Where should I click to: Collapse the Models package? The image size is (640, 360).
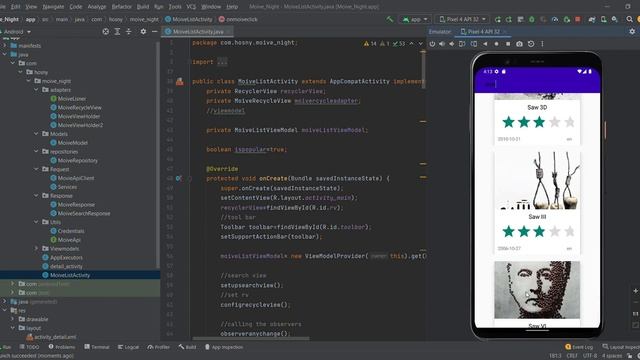(36, 134)
